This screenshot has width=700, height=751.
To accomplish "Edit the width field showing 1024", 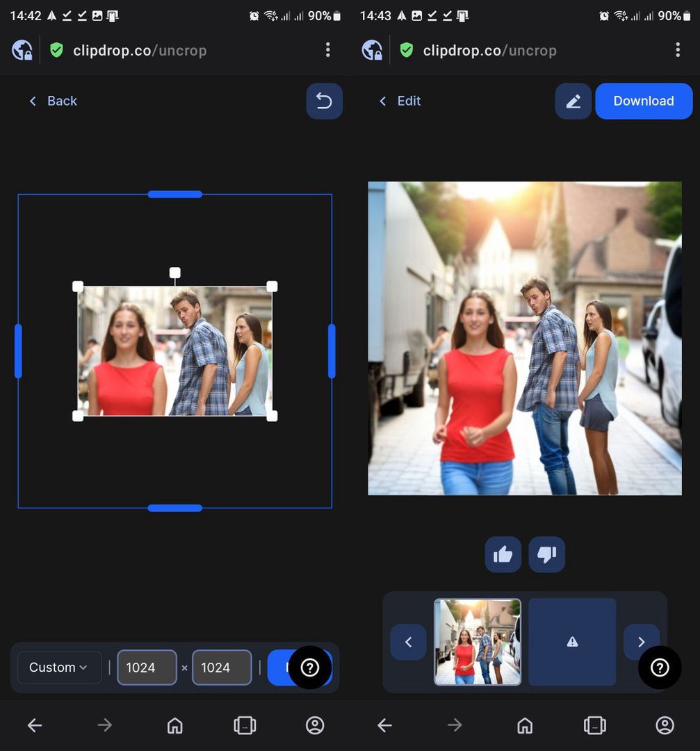I will 147,667.
